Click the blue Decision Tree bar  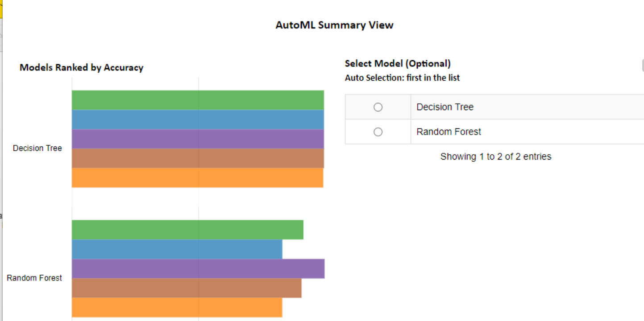[x=198, y=119]
